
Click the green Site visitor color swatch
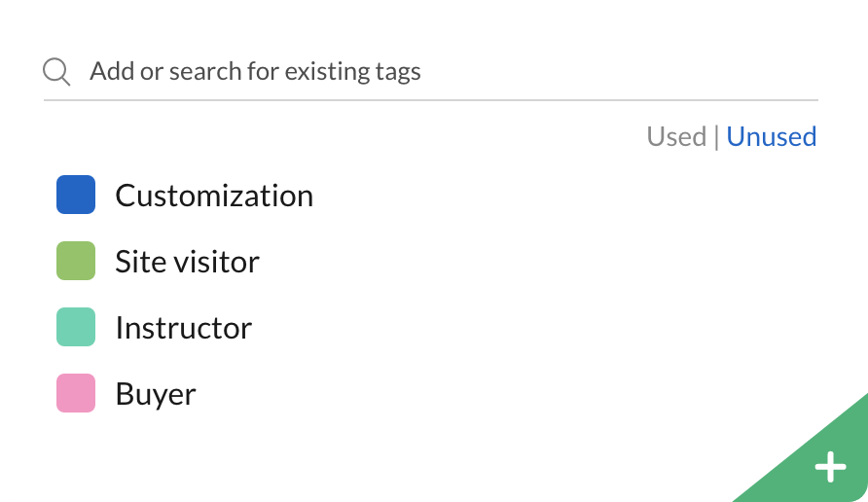pyautogui.click(x=76, y=261)
